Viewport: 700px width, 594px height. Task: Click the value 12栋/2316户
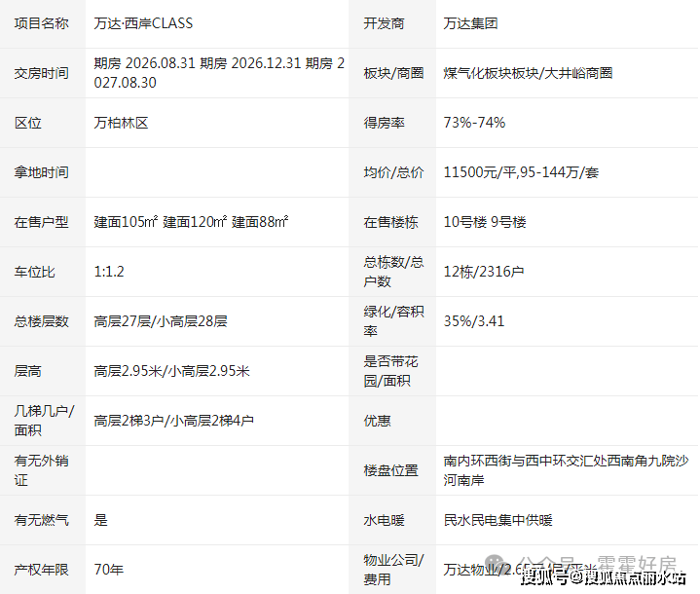[484, 272]
